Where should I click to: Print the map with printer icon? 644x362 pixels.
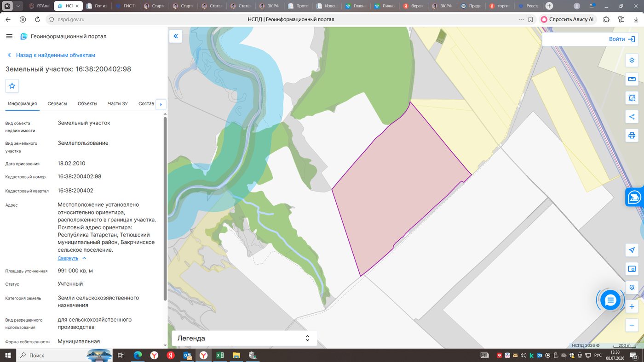point(632,136)
